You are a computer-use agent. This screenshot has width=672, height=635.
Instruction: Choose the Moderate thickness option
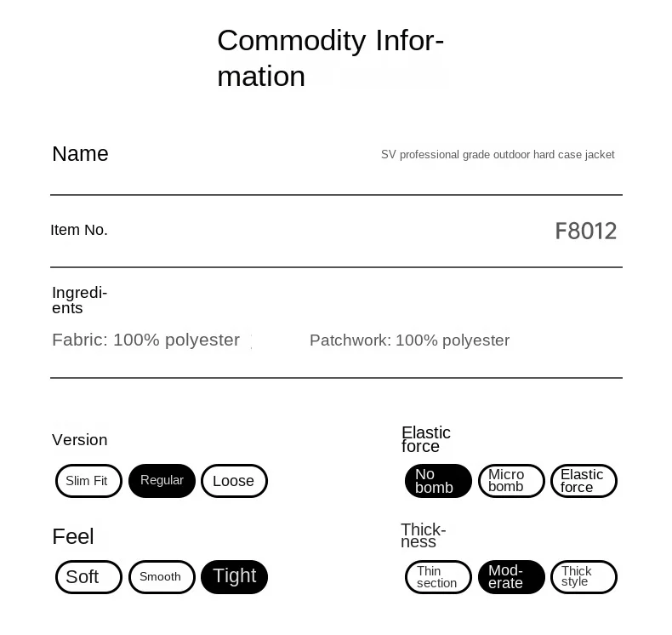(511, 577)
